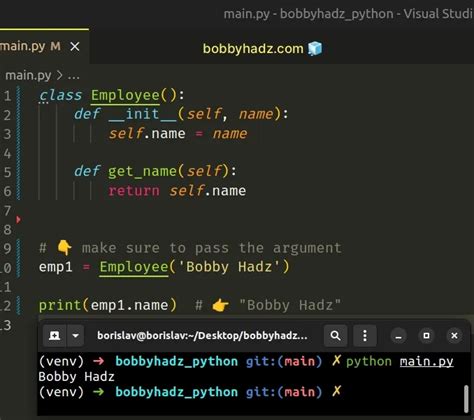The width and height of the screenshot is (474, 420).
Task: Click the bobbyhadz.com ice cube icon
Action: tap(315, 49)
